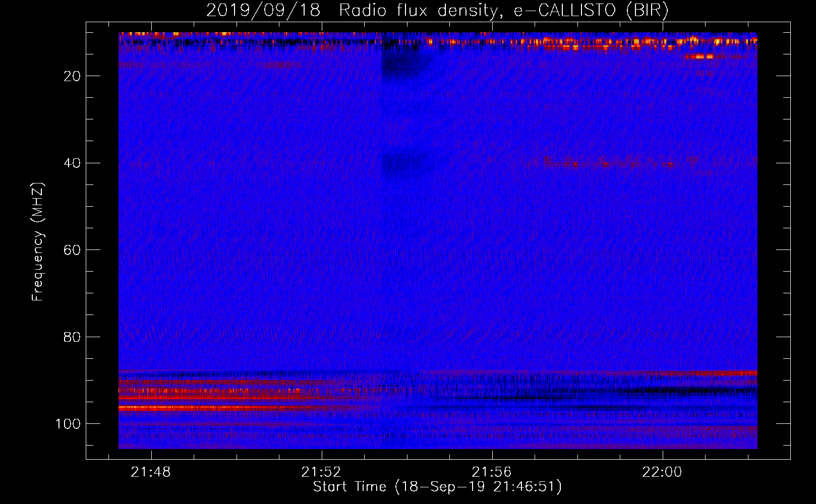Click the time tick label '21:52'
816x504 pixels.
(x=321, y=472)
